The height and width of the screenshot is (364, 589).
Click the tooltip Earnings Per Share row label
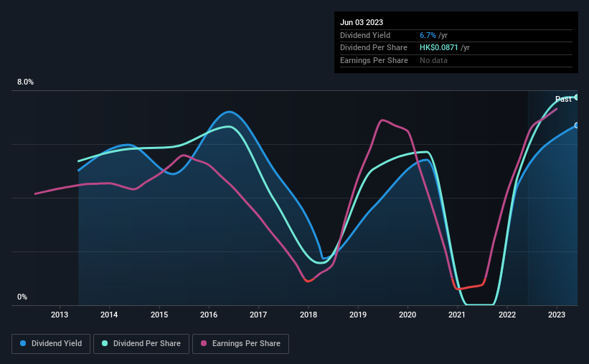tap(374, 60)
